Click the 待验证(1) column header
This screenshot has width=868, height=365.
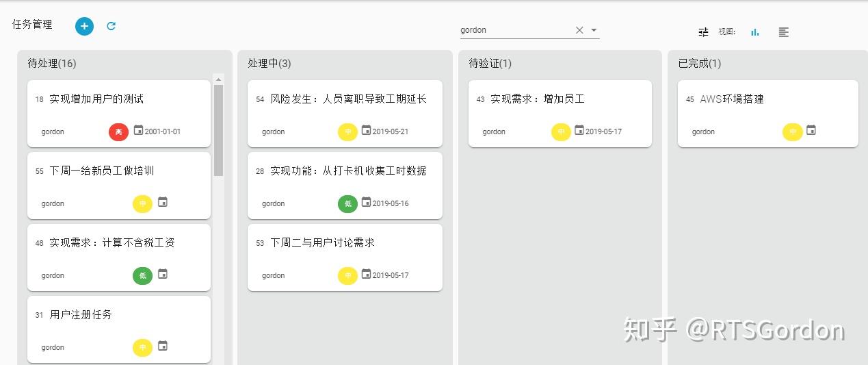[490, 63]
